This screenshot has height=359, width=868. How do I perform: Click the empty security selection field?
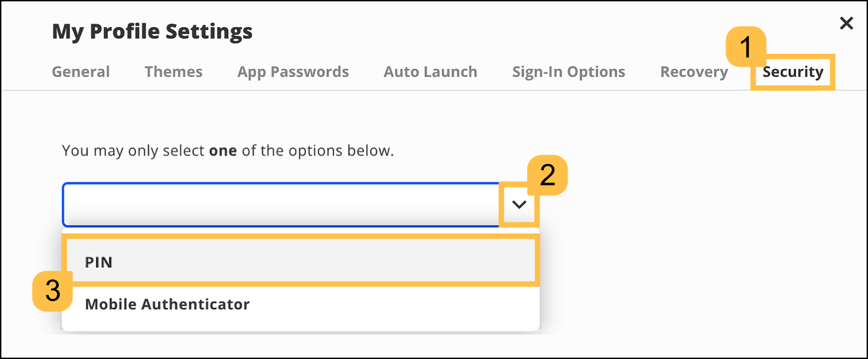pos(280,204)
